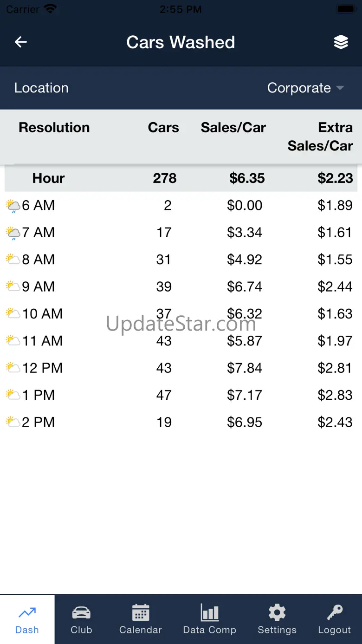
Task: Tap the rainy weather icon beside 6 AM
Action: [13, 206]
